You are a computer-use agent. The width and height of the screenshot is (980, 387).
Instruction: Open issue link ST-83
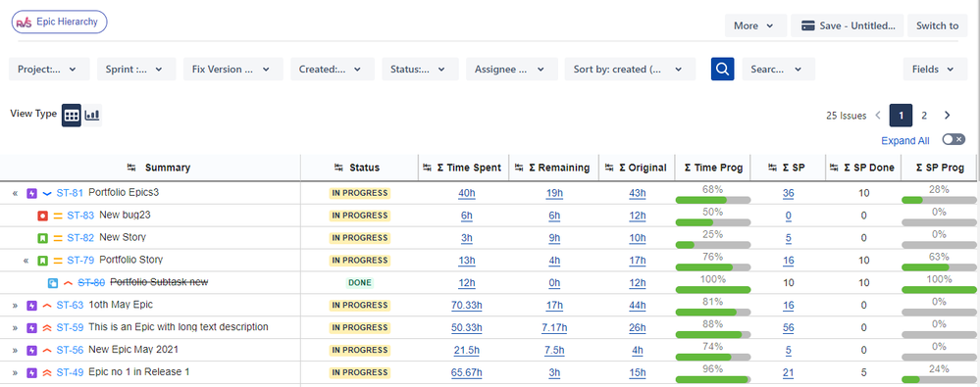[80, 216]
